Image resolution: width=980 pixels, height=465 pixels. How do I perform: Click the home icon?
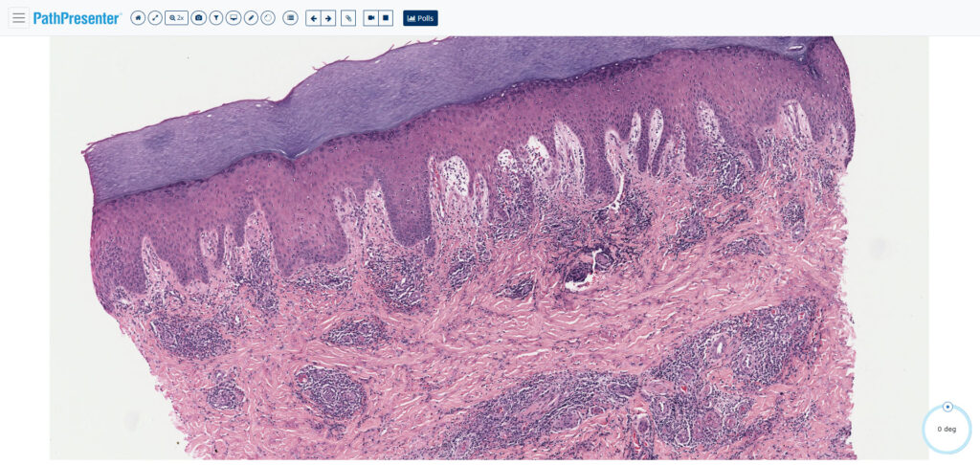(x=138, y=18)
